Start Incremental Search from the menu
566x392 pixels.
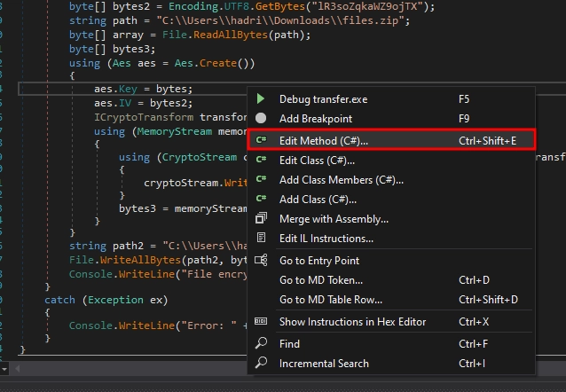(324, 364)
